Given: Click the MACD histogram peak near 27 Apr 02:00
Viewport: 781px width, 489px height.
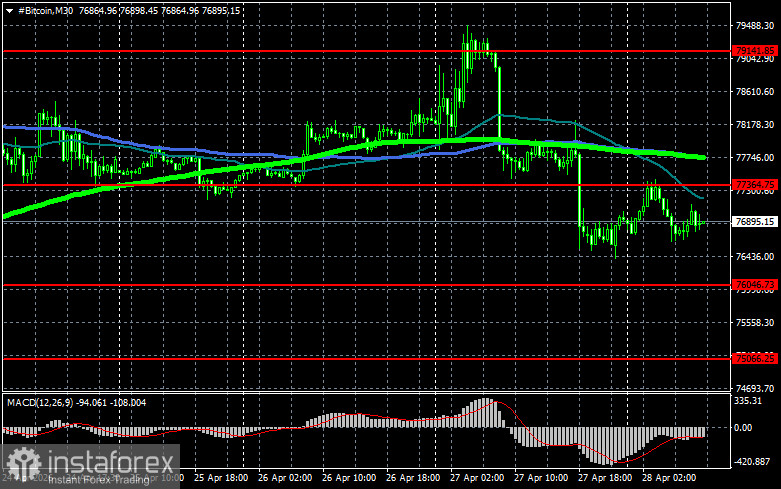Looking at the screenshot, I should [x=484, y=403].
